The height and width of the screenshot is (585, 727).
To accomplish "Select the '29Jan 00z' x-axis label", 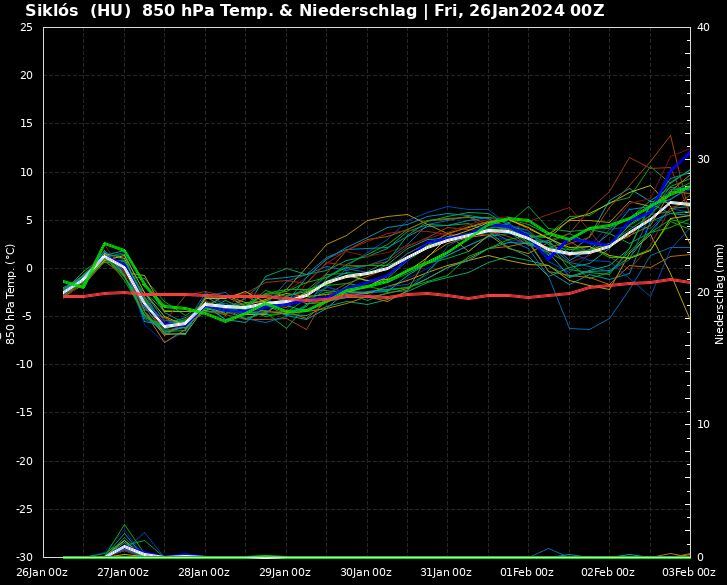I will tap(285, 572).
